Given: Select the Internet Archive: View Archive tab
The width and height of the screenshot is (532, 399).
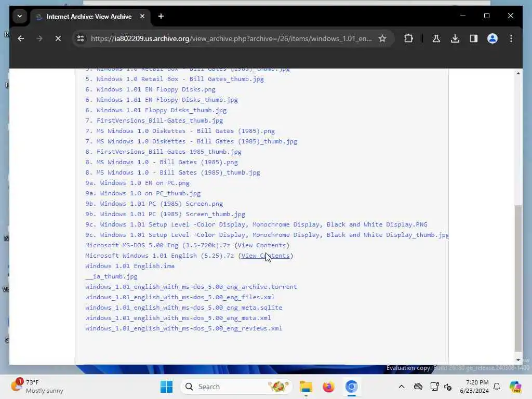Looking at the screenshot, I should pos(89,16).
